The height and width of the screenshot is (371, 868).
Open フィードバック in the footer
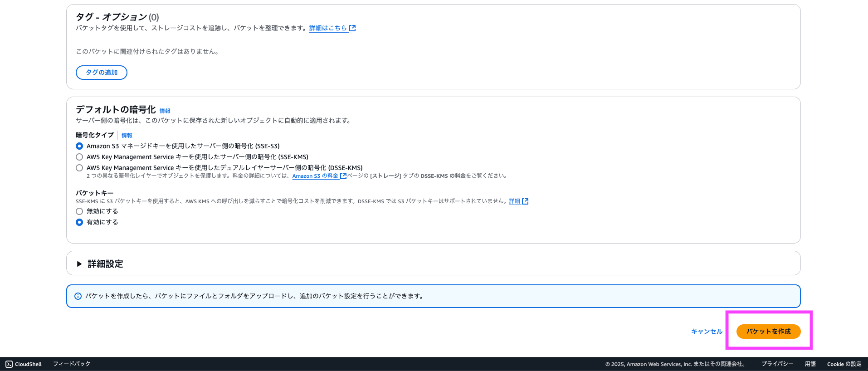click(x=72, y=364)
